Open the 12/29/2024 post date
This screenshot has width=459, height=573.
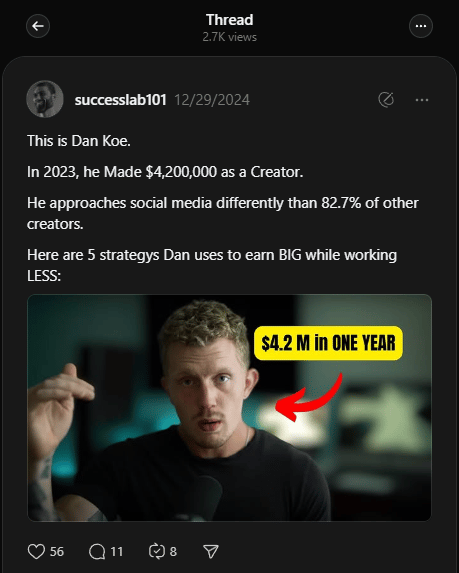[212, 100]
